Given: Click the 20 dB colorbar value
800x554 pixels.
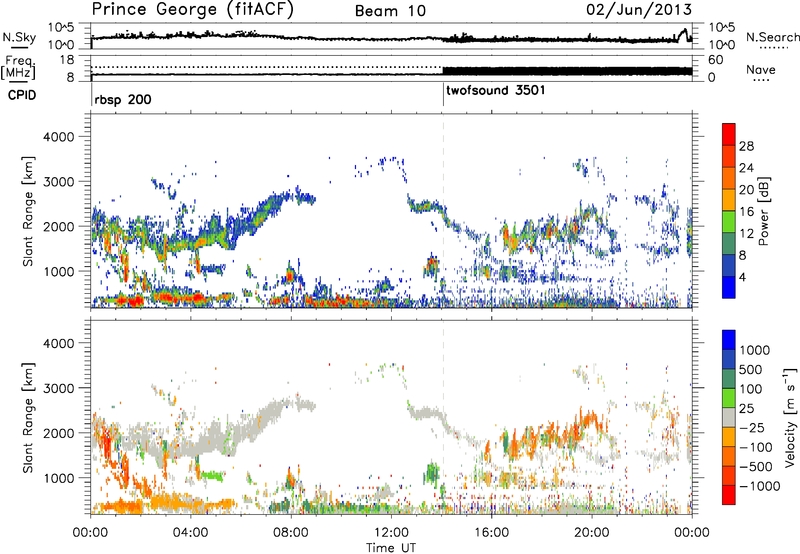Looking at the screenshot, I should point(746,190).
